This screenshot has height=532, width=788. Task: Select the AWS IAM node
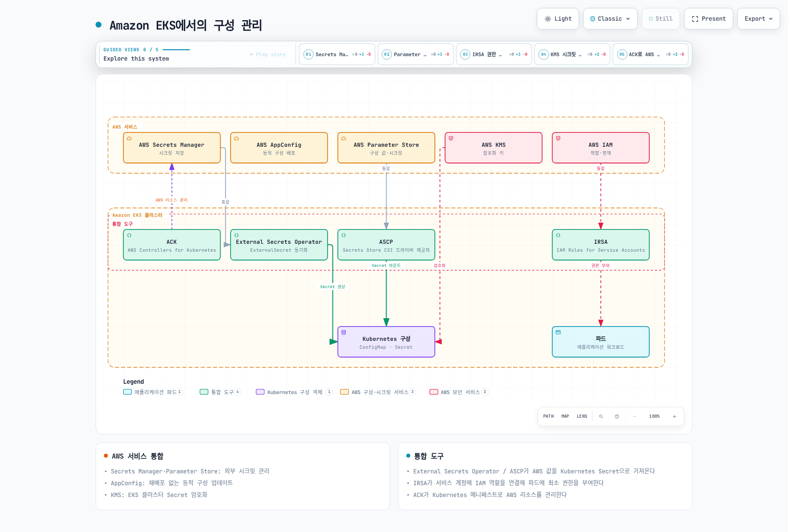click(x=601, y=148)
